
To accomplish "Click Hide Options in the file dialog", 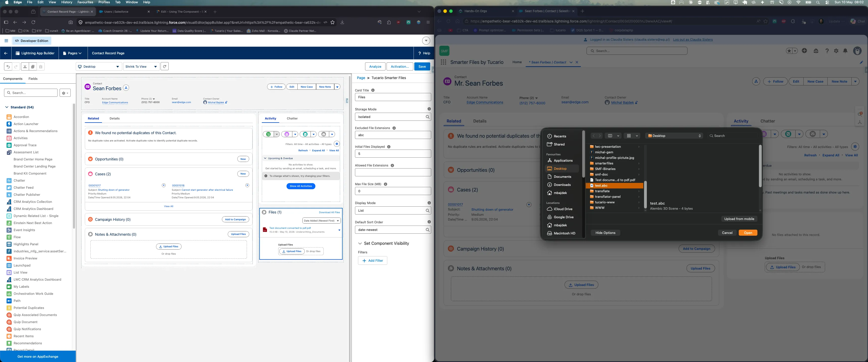I will pos(605,233).
